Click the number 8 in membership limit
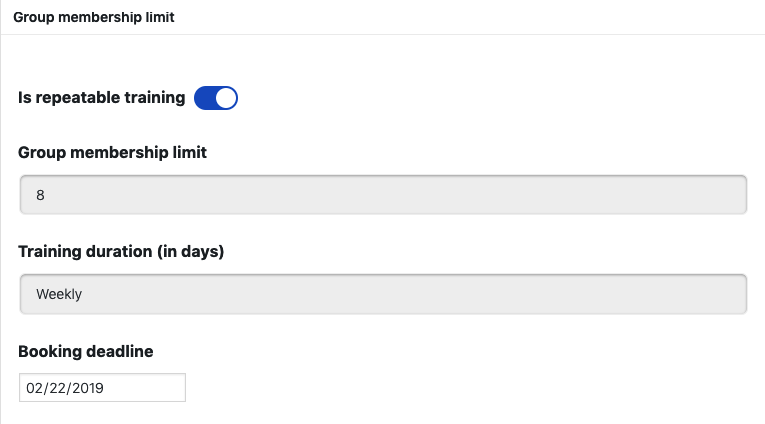 pyautogui.click(x=40, y=195)
